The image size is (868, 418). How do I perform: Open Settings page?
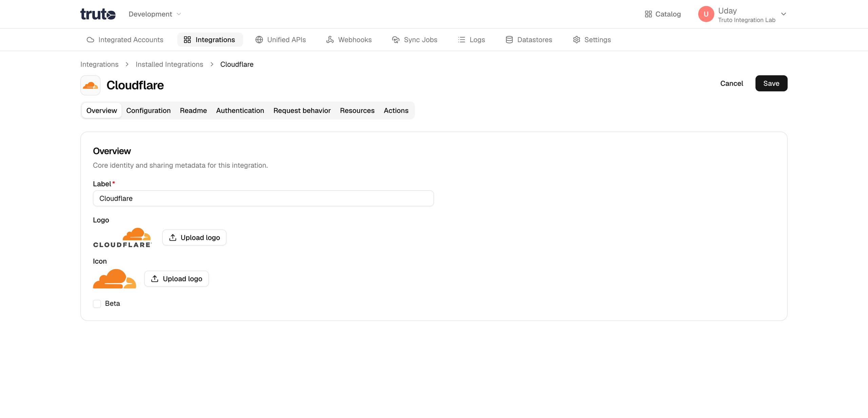(x=592, y=40)
